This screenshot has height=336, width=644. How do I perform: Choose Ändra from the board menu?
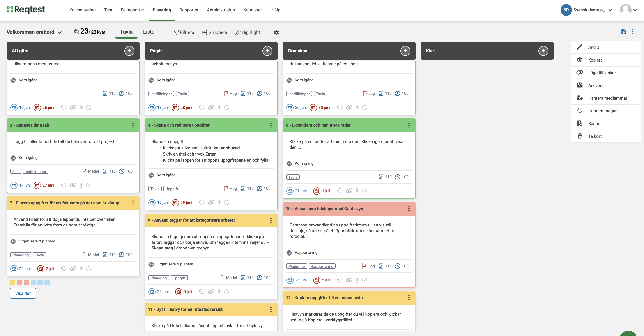click(x=606, y=48)
